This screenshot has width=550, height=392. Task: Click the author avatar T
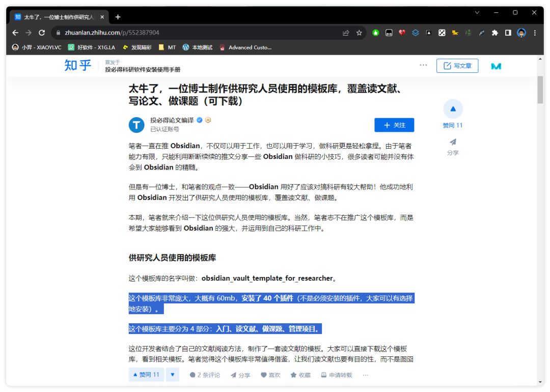136,125
